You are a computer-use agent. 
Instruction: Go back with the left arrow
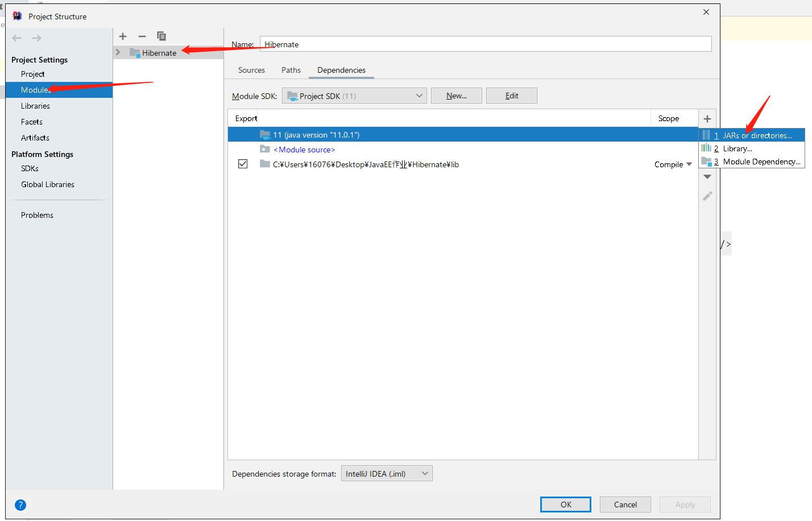(17, 38)
